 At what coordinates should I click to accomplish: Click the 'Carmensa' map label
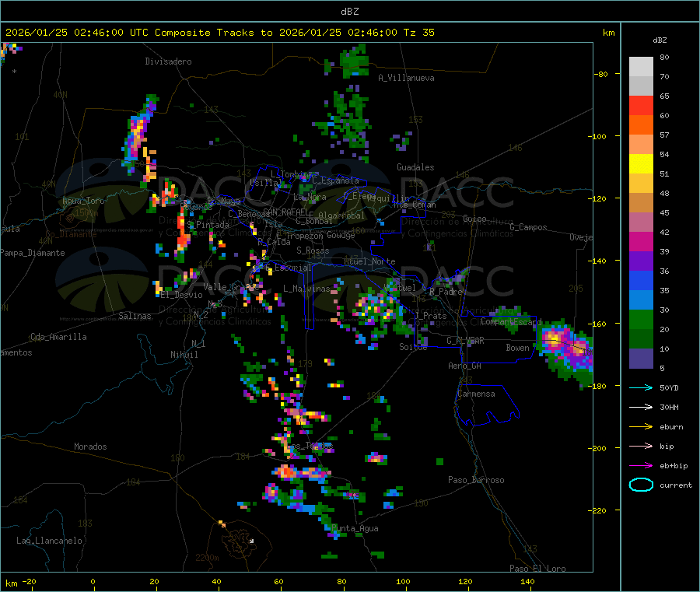pos(476,394)
